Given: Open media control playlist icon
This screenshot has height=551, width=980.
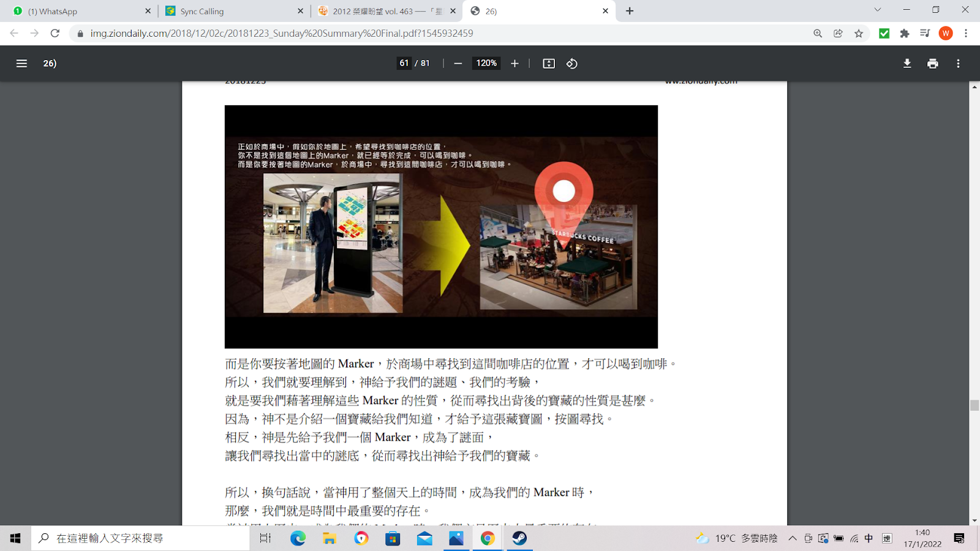Looking at the screenshot, I should coord(925,33).
